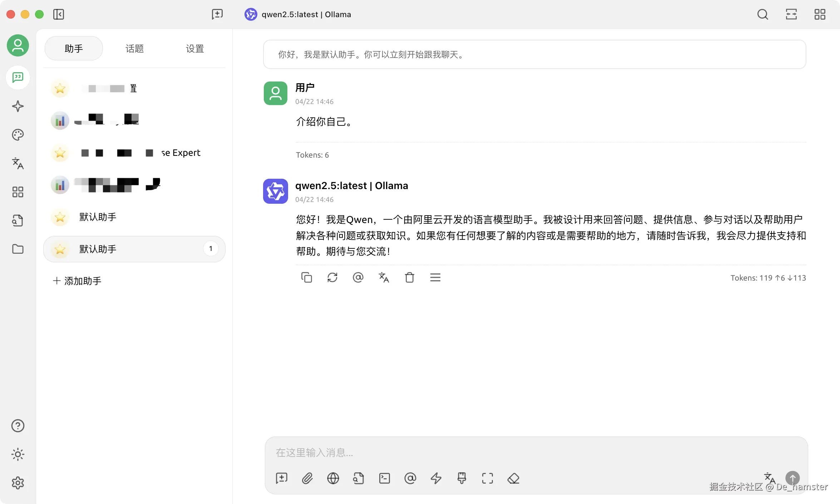Click the attachment paperclip icon
The height and width of the screenshot is (504, 840).
[307, 478]
